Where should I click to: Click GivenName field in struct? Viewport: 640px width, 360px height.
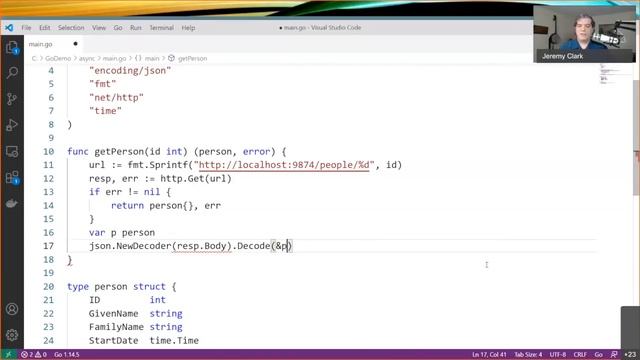click(x=113, y=313)
